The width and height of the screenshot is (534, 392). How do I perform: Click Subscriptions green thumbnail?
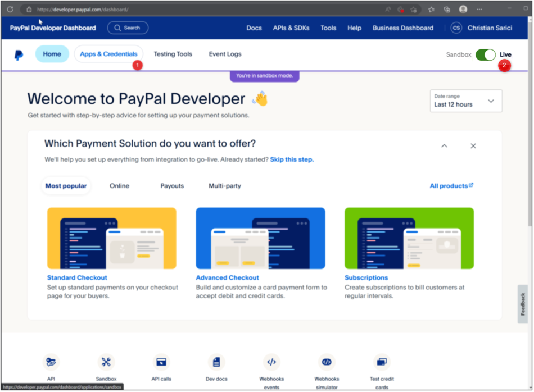click(409, 239)
